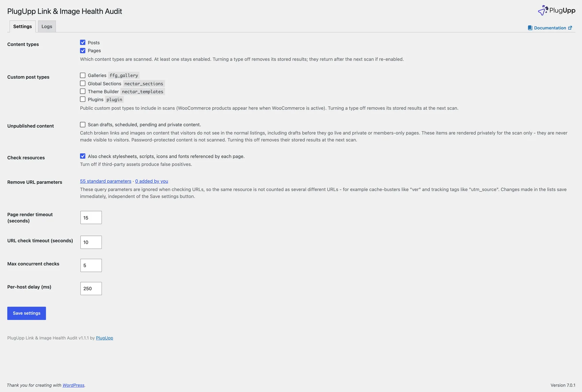This screenshot has height=392, width=582.
Task: Click the Documentation book icon
Action: point(530,28)
